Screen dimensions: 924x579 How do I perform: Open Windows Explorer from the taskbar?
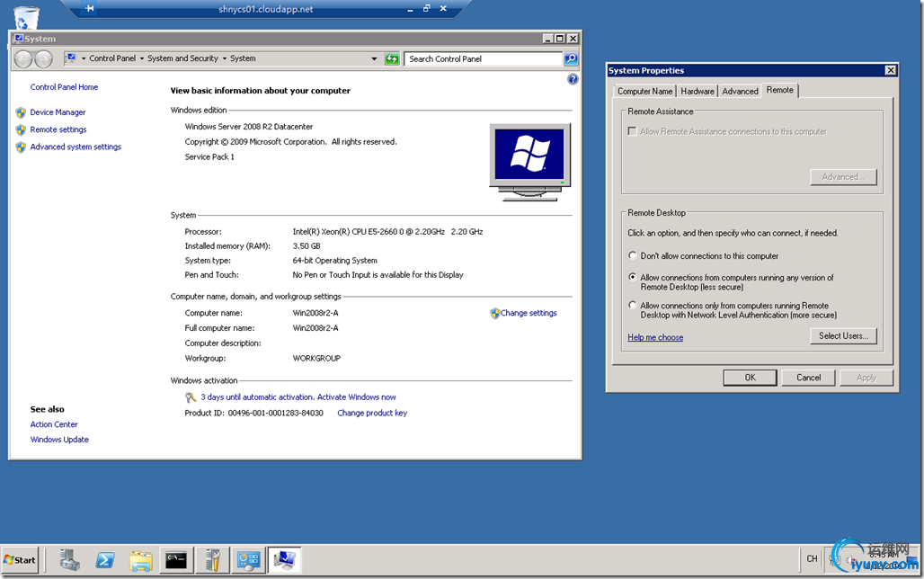[x=141, y=560]
